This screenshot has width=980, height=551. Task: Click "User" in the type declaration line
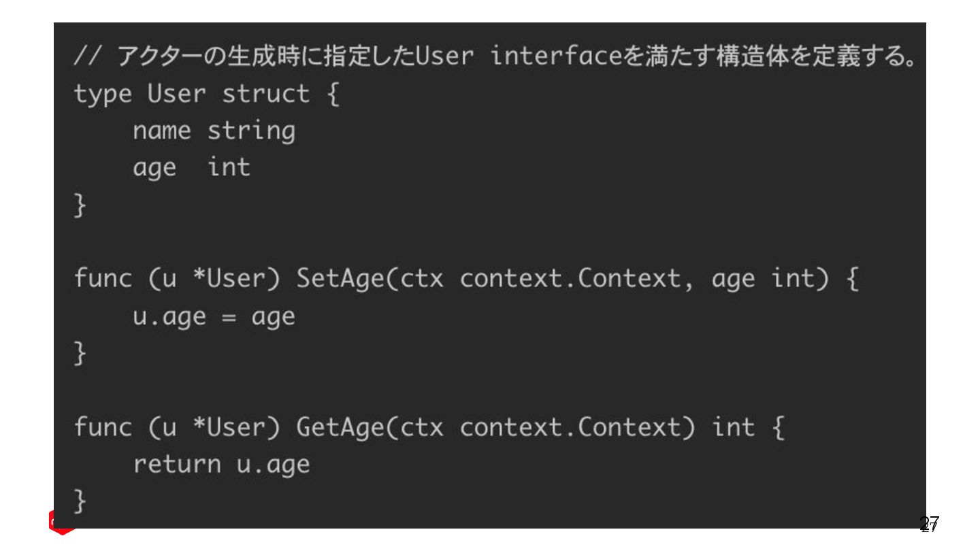176,94
